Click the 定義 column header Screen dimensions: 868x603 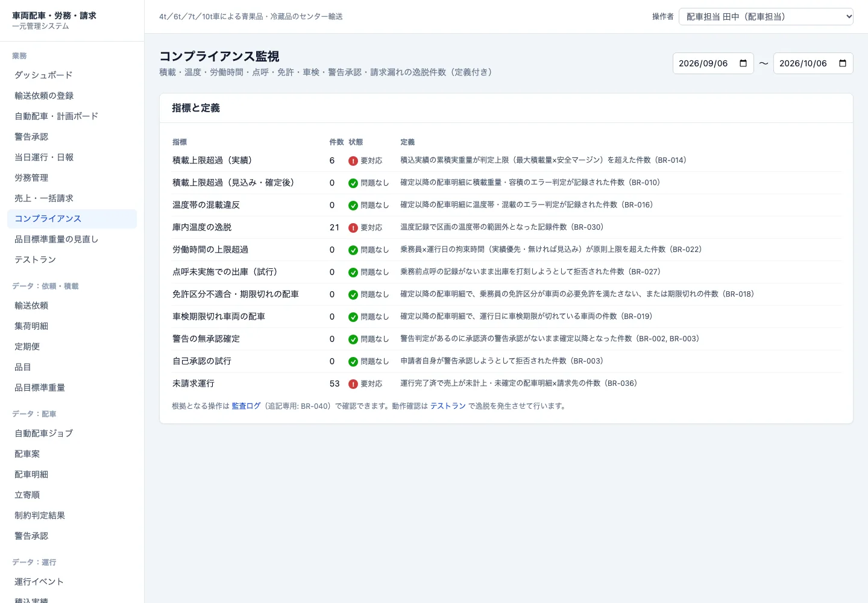(407, 142)
